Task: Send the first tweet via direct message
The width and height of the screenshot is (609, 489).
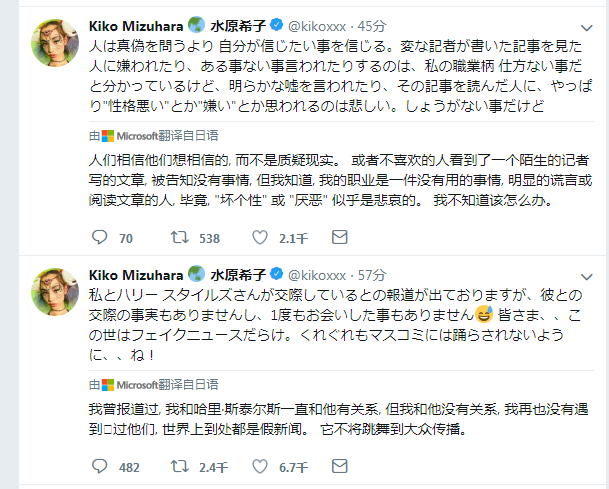Action: (x=339, y=237)
